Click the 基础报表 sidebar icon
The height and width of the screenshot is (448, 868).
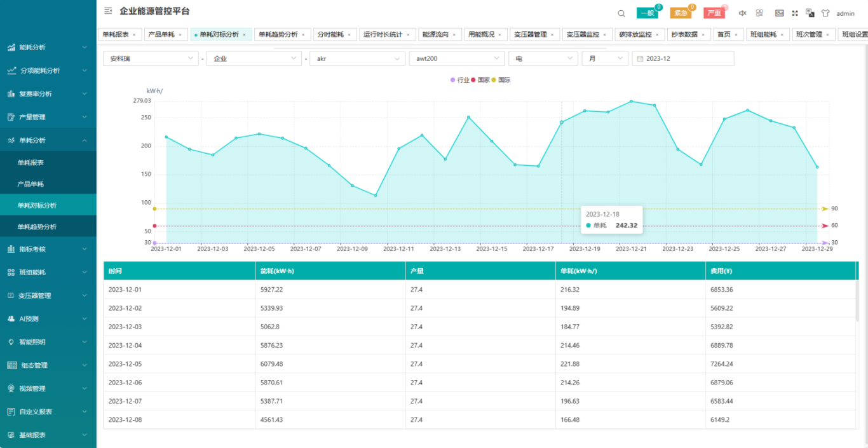tap(11, 435)
